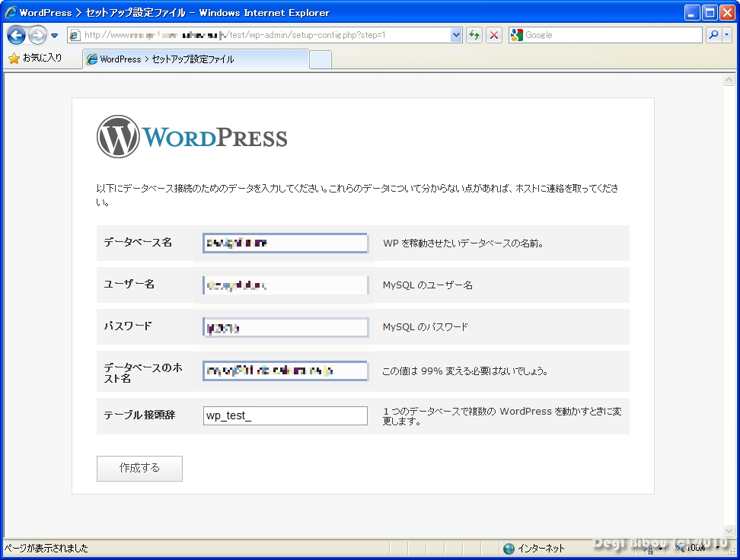Screen dimensions: 740x560
Task: Go back with the browser Back arrow
Action: (x=16, y=35)
